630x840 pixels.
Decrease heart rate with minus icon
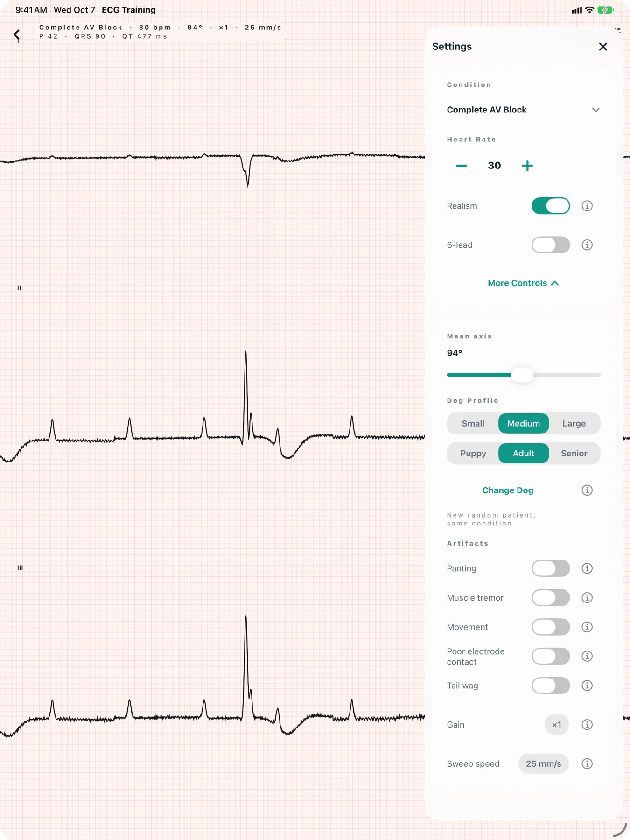(461, 166)
